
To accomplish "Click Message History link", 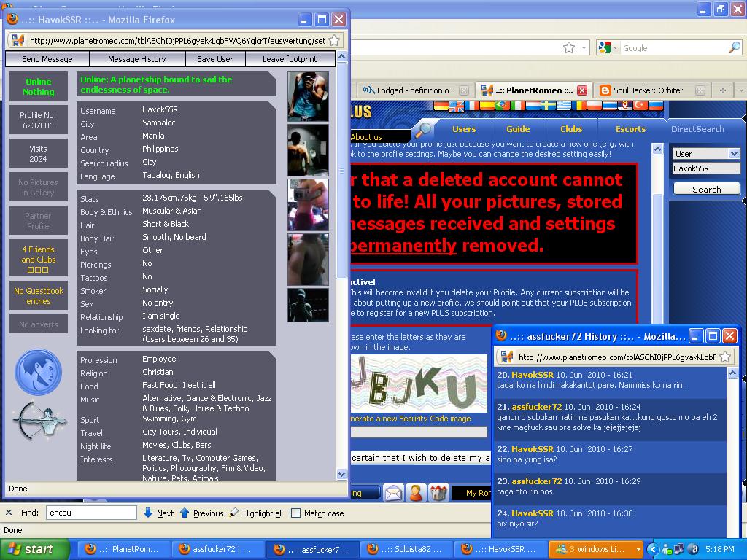I will [136, 59].
